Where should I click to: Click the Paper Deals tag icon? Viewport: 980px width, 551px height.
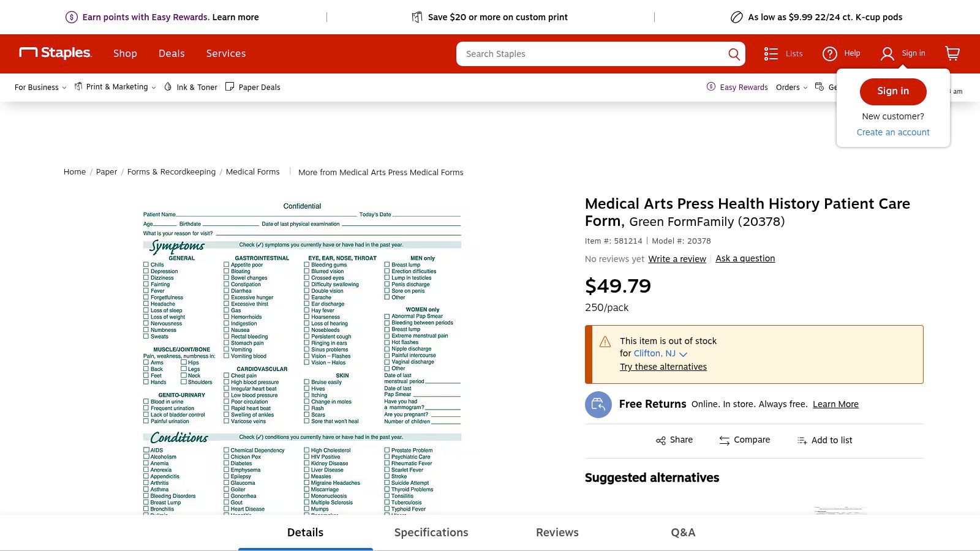point(230,87)
